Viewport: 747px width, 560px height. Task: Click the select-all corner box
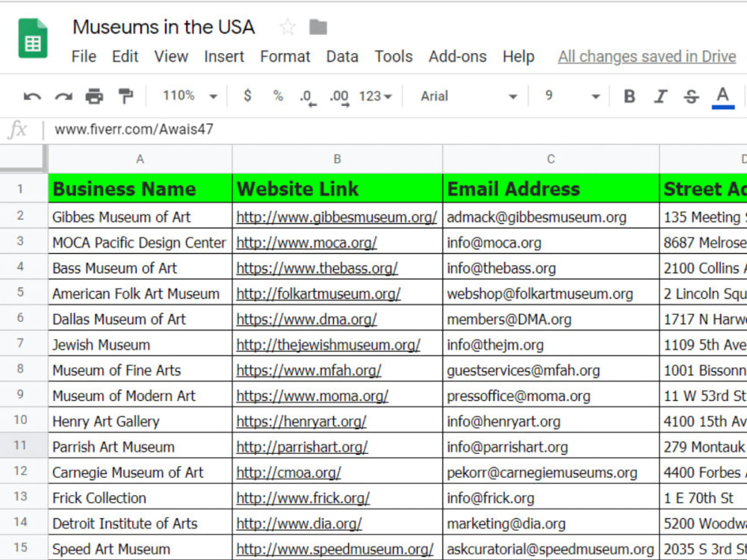23,158
